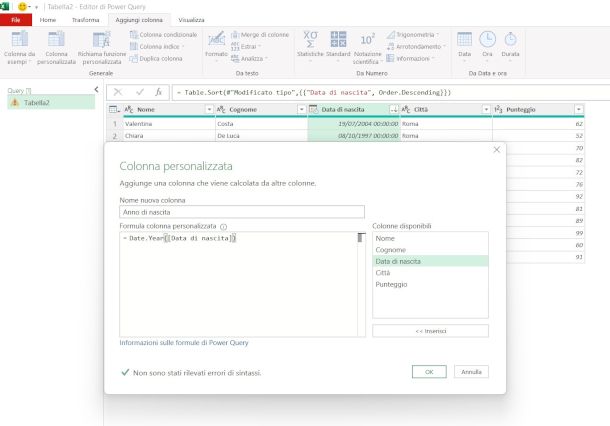Select Tabella2 query
This screenshot has height=426, width=610.
coord(51,103)
